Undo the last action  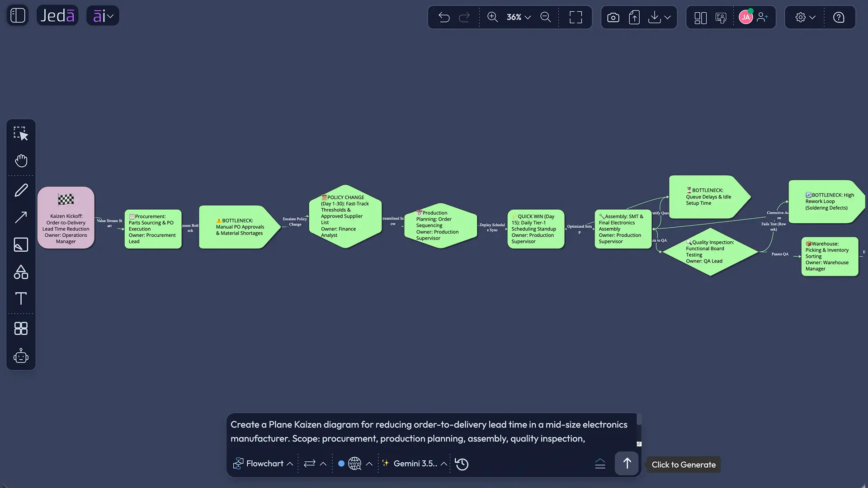[x=444, y=17]
